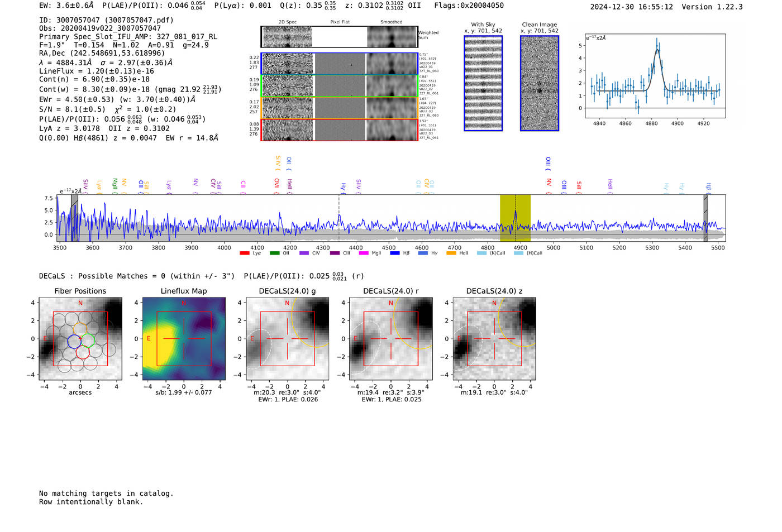Screen dimensions: 782x532
Task: Click the Gaussian emission line fit plot
Action: pyautogui.click(x=655, y=76)
